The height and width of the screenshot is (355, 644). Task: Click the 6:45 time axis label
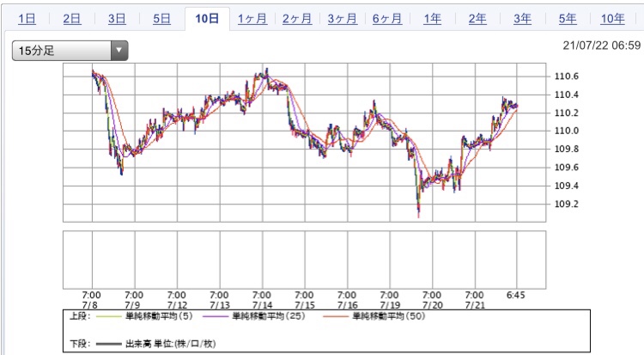click(515, 296)
